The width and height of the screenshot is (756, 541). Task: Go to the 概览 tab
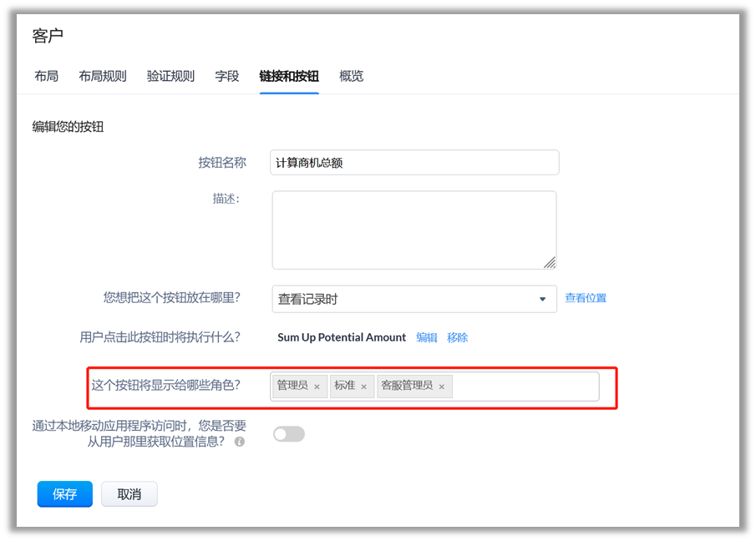pyautogui.click(x=352, y=76)
